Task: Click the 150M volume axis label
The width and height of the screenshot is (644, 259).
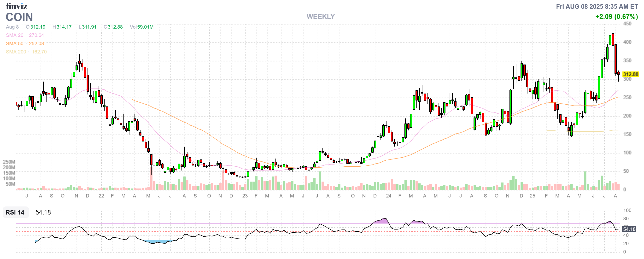Action: (x=9, y=173)
